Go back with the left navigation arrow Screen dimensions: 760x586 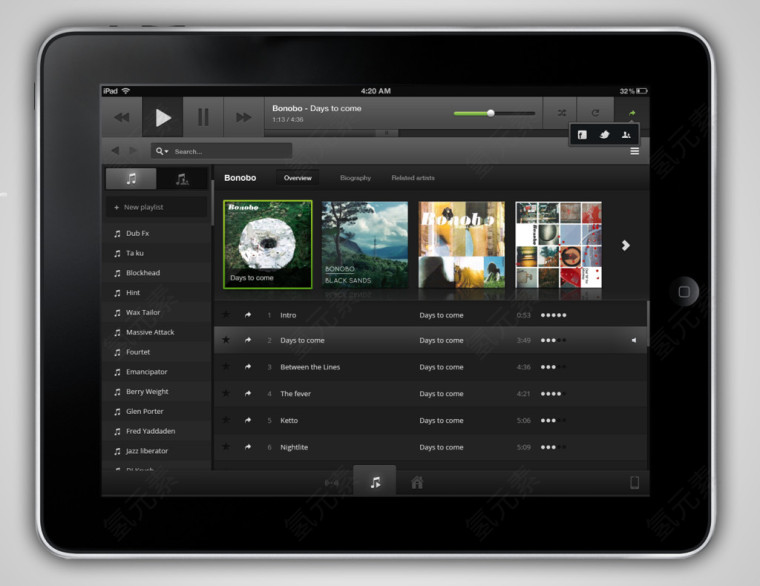[x=115, y=151]
